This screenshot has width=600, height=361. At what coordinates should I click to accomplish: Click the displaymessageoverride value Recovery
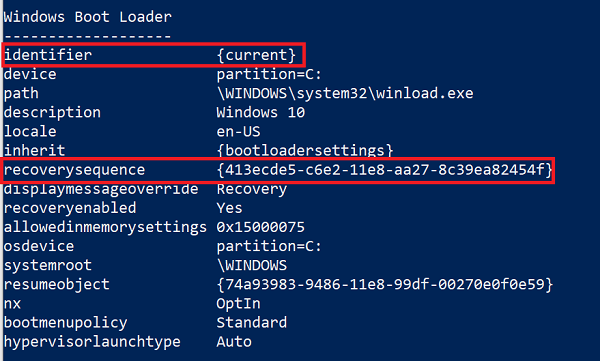tap(252, 189)
